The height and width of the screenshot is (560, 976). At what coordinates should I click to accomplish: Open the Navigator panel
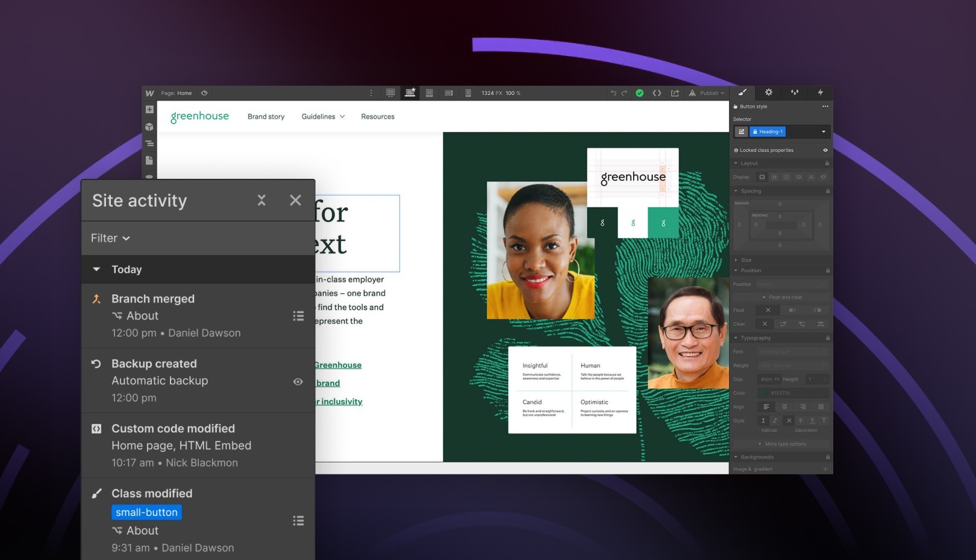pos(149,144)
